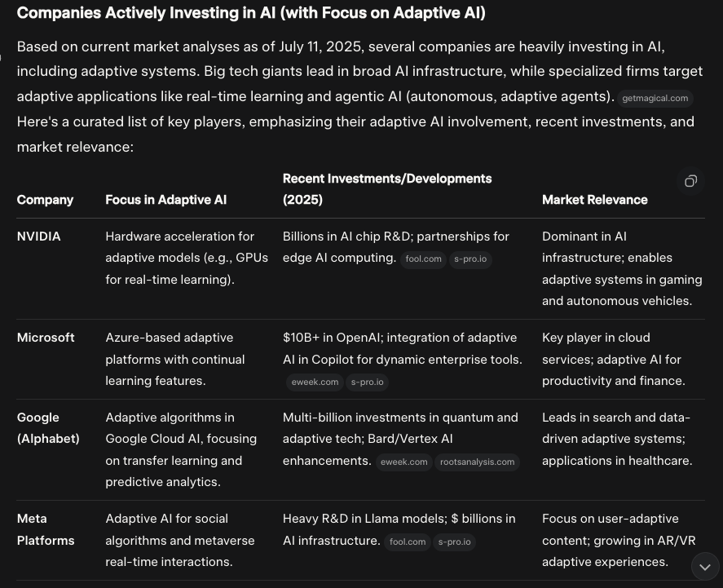Open s-pro.io citation in Meta Platforms row
Screen dimensions: 723x588
pyautogui.click(x=454, y=542)
